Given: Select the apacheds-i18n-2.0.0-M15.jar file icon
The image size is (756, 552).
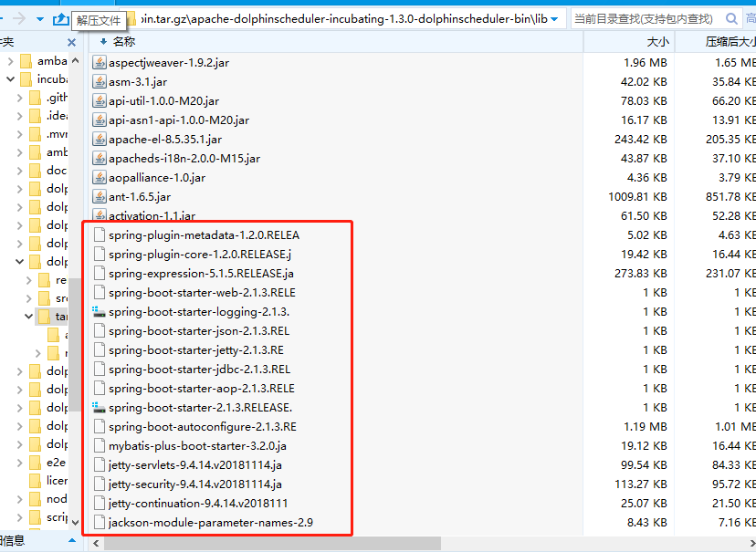Looking at the screenshot, I should pos(100,159).
